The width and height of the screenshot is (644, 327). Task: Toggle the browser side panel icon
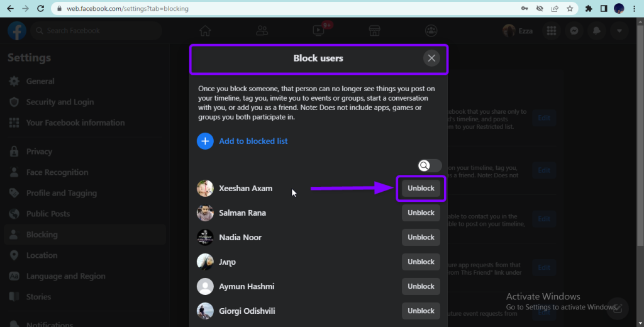pyautogui.click(x=604, y=8)
